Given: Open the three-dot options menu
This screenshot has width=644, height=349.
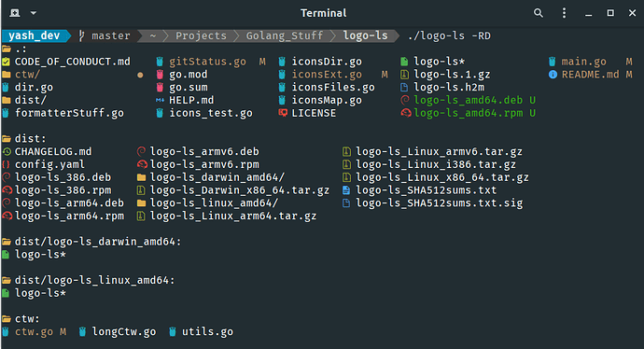Looking at the screenshot, I should click(x=564, y=13).
